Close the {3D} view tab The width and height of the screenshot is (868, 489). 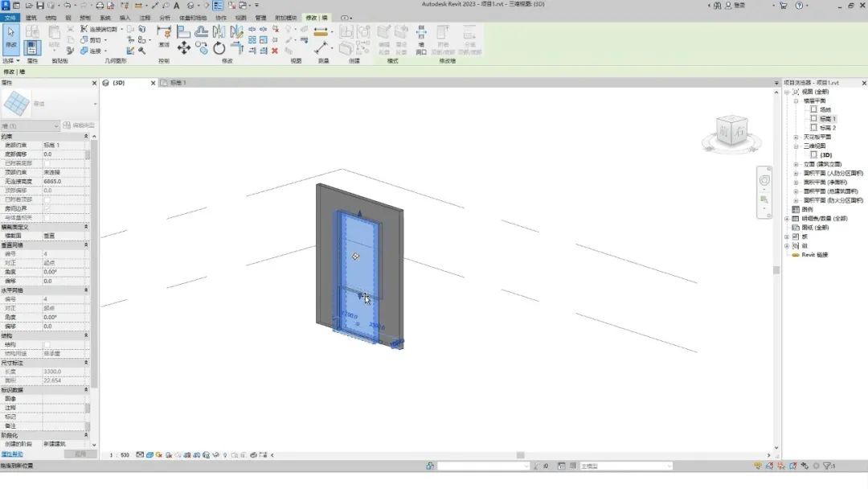pyautogui.click(x=154, y=83)
